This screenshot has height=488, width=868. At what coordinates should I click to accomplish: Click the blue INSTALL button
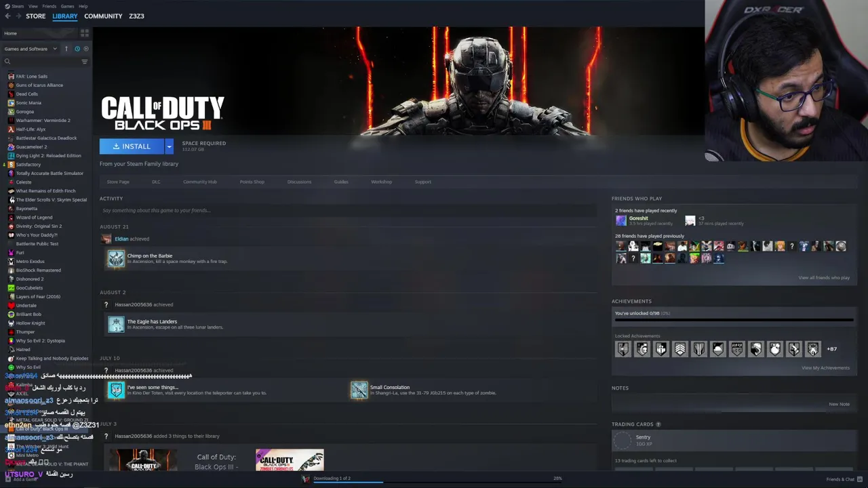tap(132, 146)
